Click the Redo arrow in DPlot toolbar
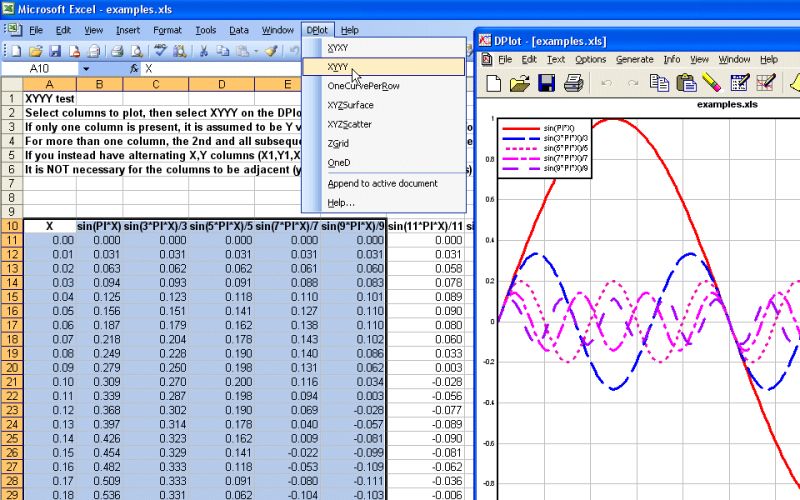This screenshot has height=500, width=800. [633, 83]
